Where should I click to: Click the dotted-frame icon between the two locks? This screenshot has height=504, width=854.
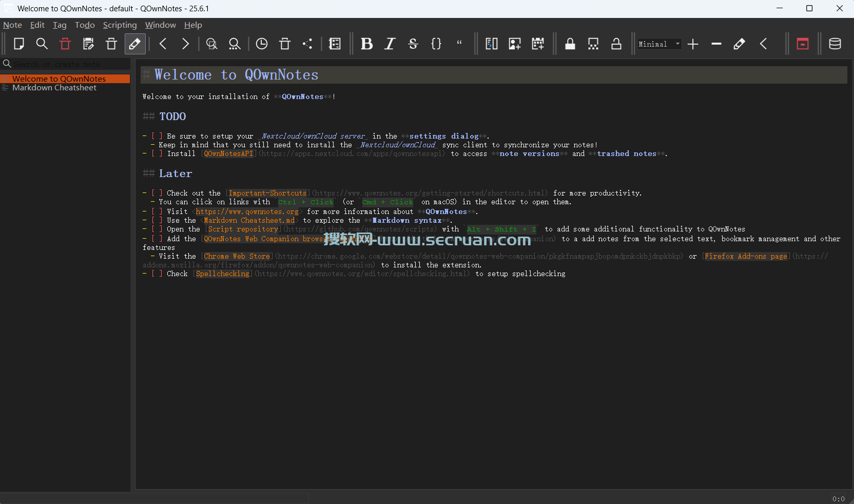tap(593, 44)
